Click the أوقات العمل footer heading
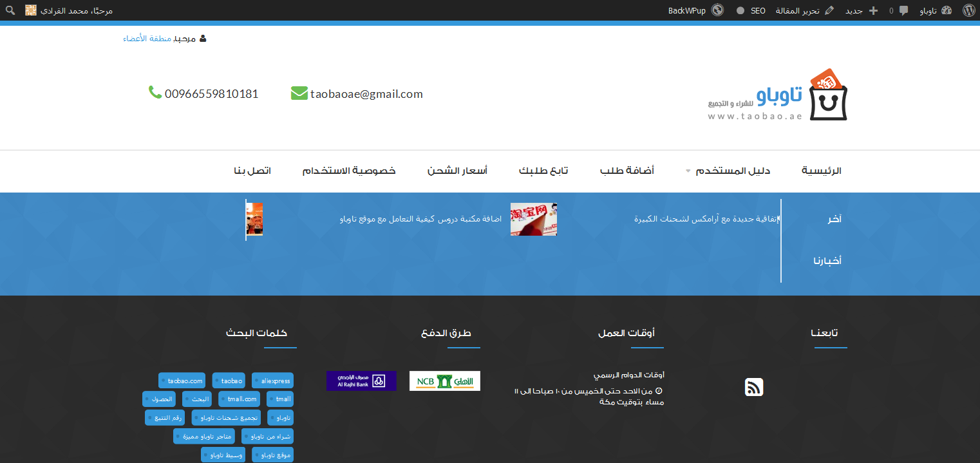The width and height of the screenshot is (980, 463). pyautogui.click(x=627, y=333)
